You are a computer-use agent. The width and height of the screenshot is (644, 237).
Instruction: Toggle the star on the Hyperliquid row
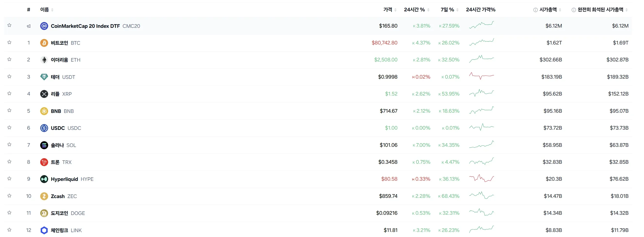pos(9,178)
